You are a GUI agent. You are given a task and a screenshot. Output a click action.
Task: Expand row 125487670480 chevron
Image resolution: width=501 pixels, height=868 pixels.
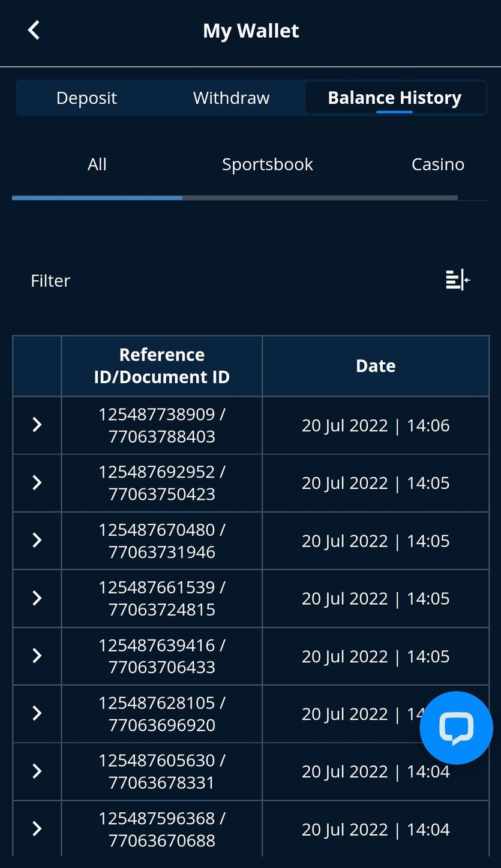[37, 540]
